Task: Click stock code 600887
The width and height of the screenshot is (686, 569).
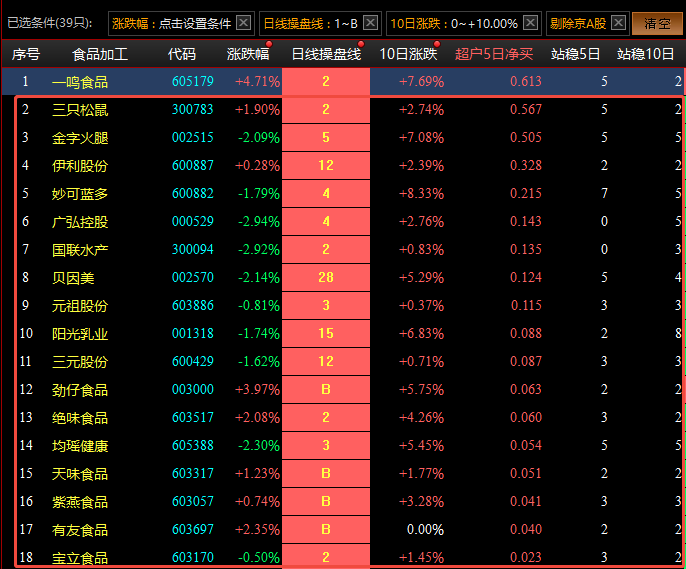Action: point(192,165)
